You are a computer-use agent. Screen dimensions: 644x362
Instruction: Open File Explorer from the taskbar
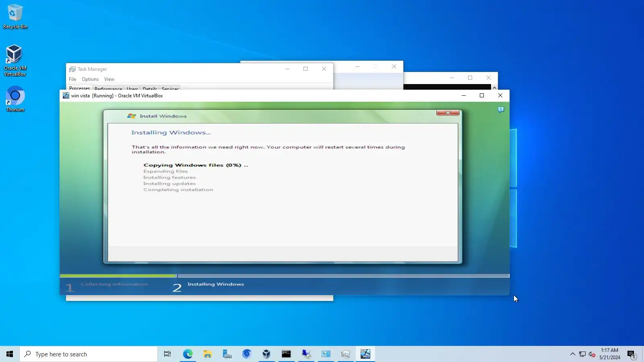tap(207, 354)
